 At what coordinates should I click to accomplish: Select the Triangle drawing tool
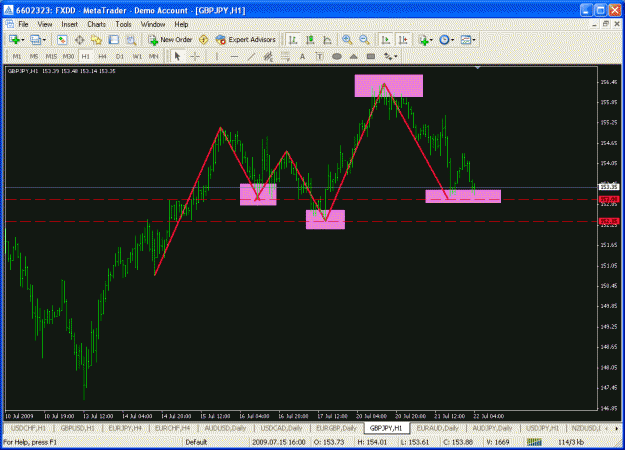(x=354, y=57)
